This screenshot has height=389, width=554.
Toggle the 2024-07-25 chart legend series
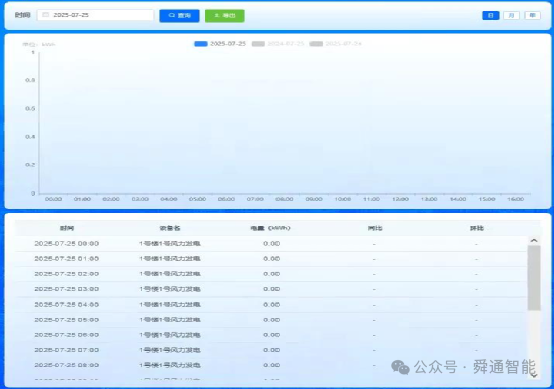(x=278, y=44)
